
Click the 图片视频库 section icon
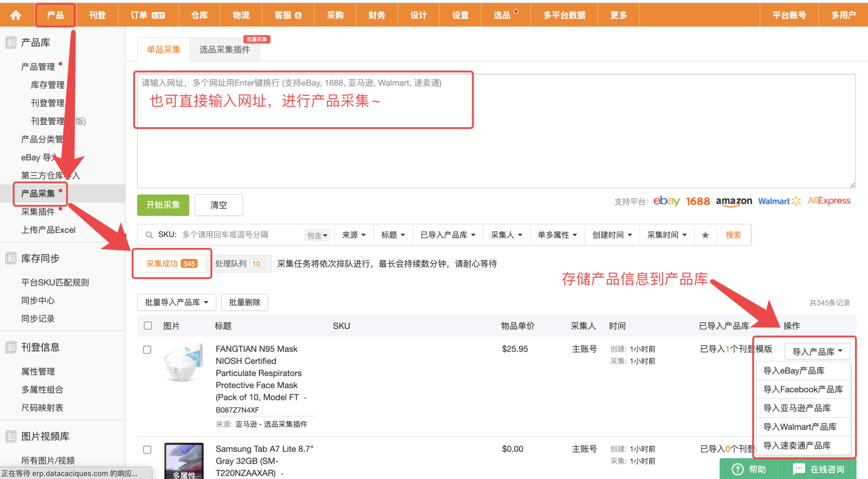click(11, 436)
